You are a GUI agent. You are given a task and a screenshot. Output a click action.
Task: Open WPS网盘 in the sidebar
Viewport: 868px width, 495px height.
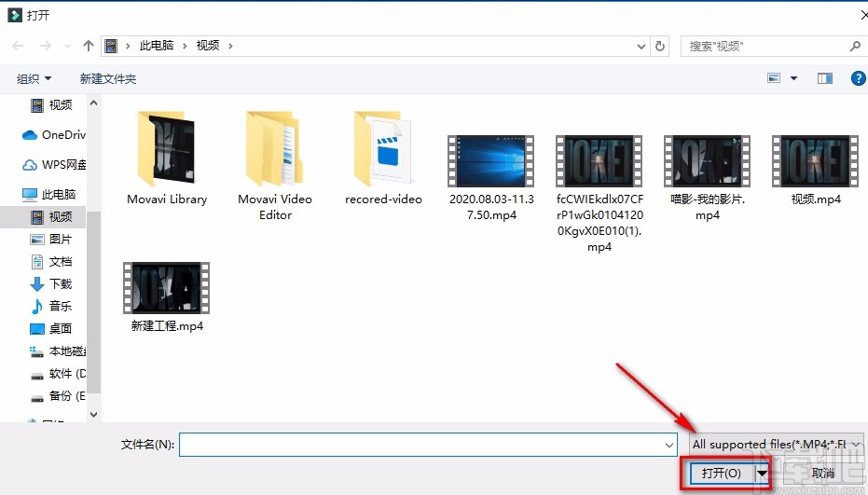tap(54, 165)
